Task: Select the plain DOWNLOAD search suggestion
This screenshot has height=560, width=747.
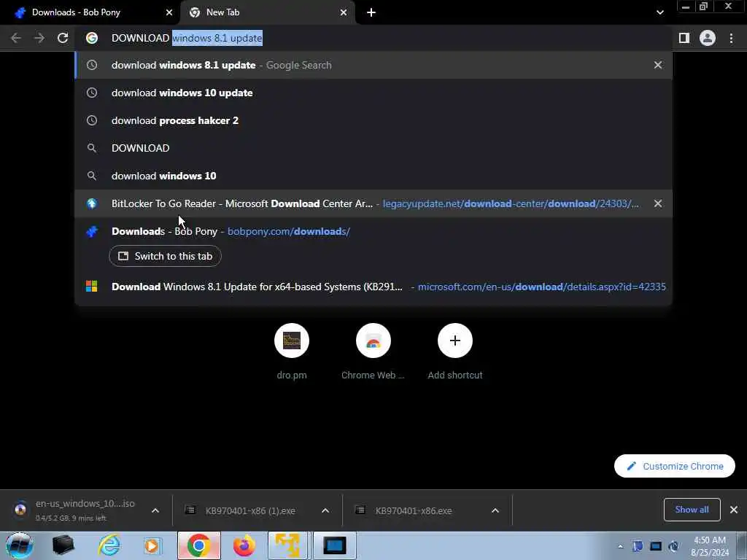Action: pyautogui.click(x=373, y=148)
